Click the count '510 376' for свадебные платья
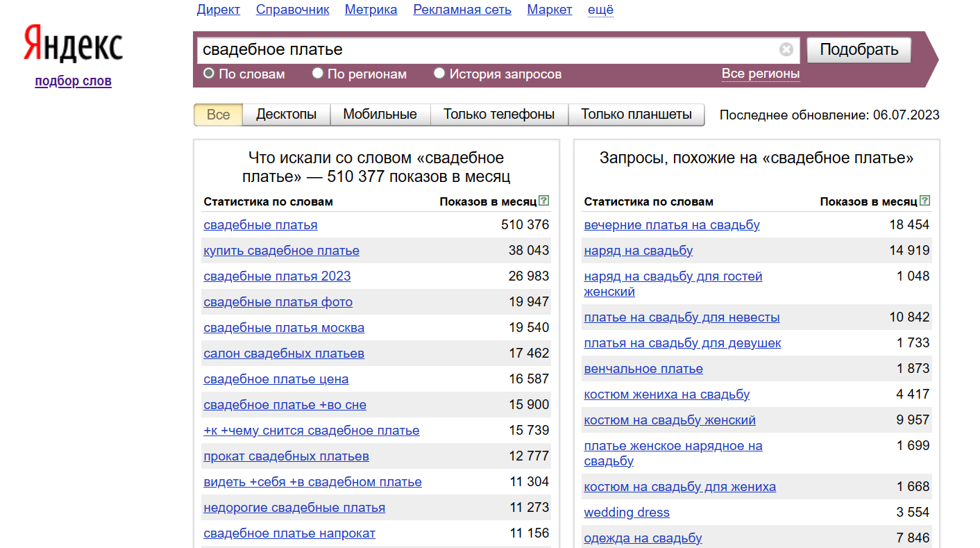This screenshot has width=980, height=548. click(x=525, y=225)
